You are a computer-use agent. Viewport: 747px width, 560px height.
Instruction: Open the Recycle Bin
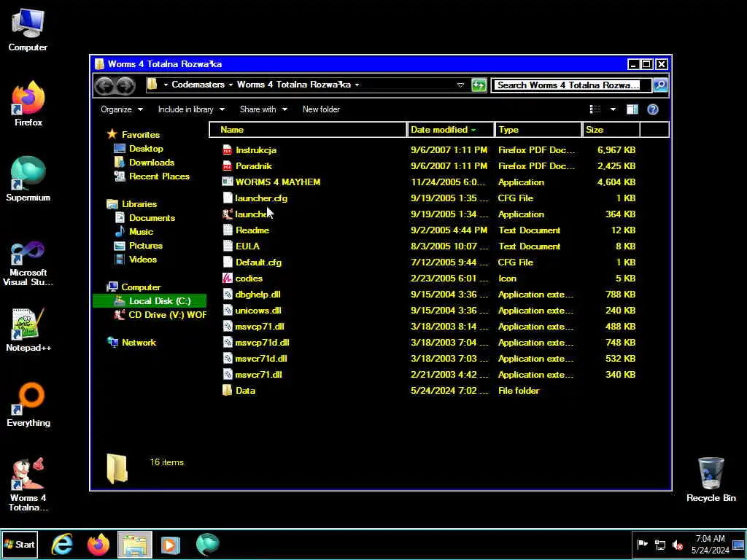(x=711, y=480)
